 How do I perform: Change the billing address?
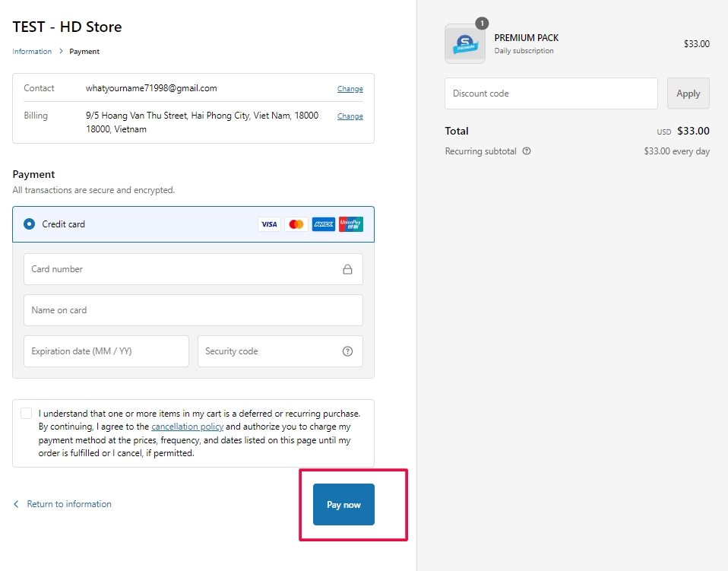click(x=350, y=116)
